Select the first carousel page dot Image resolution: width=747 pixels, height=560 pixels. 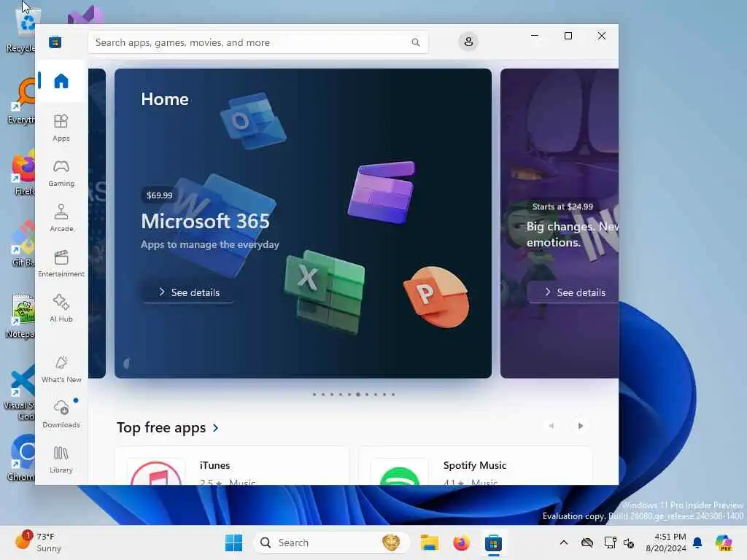[314, 394]
